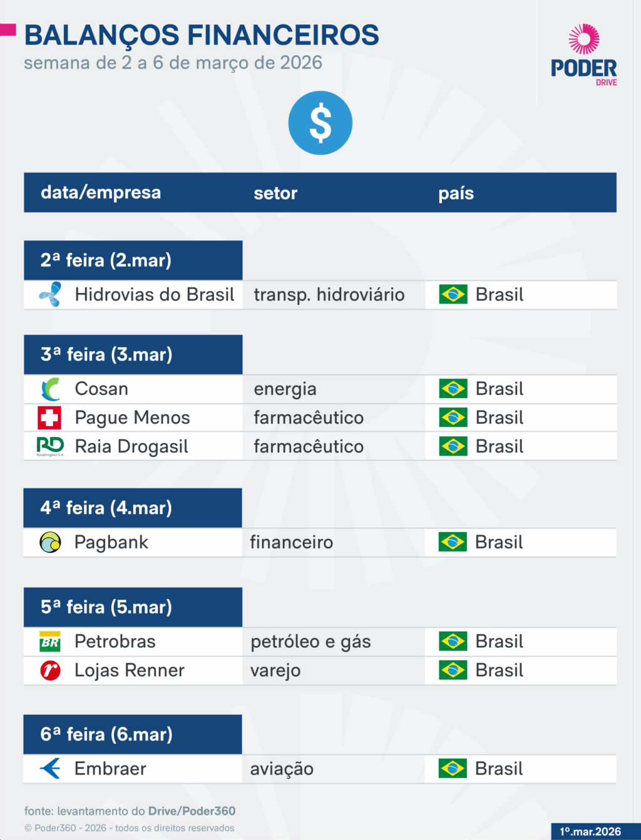
Task: Select the "data/empresa" column header
Action: [x=101, y=193]
